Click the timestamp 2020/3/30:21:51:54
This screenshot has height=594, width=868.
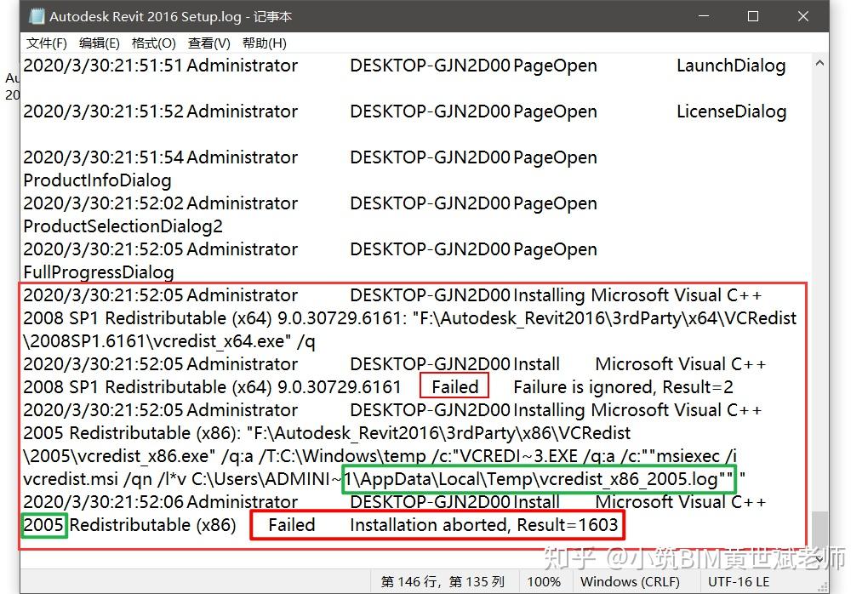coord(103,157)
